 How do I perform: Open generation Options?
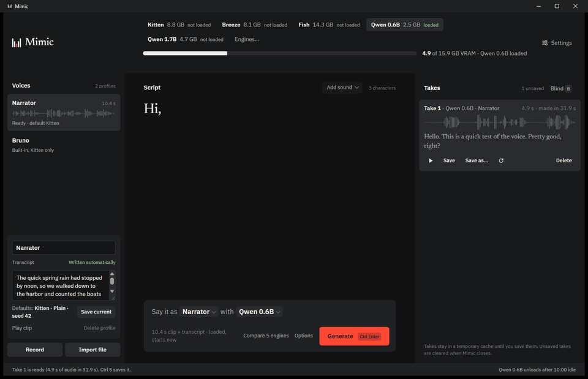pos(303,336)
